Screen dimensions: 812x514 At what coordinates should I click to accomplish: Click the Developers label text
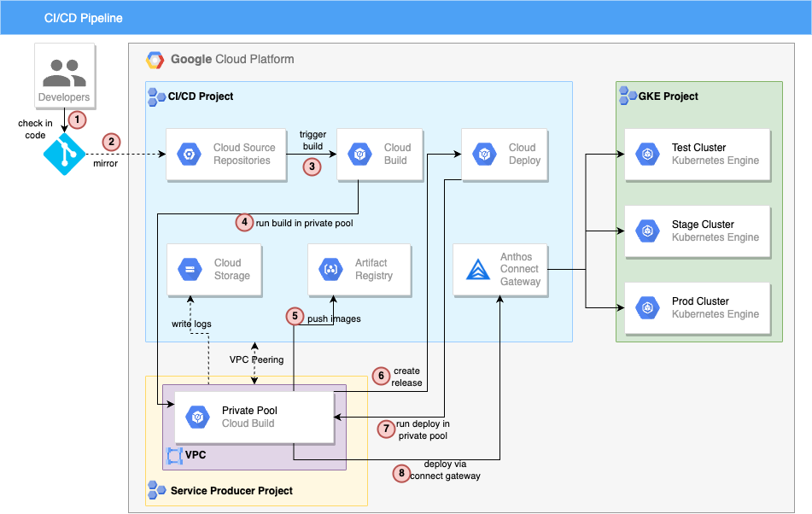64,97
